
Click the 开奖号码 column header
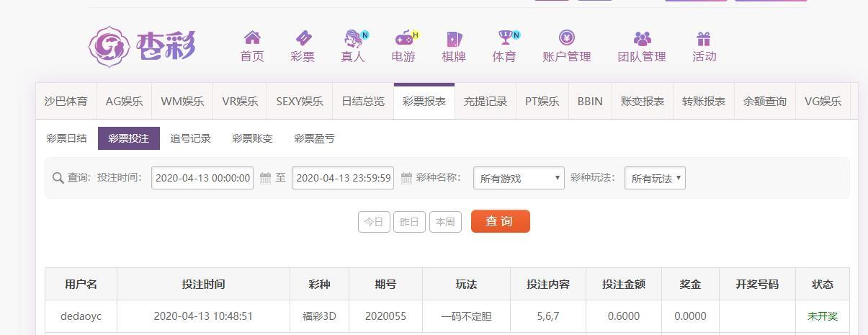[x=757, y=285]
